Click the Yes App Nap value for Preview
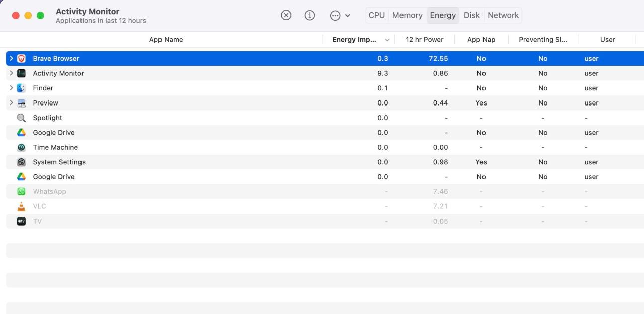 point(481,103)
